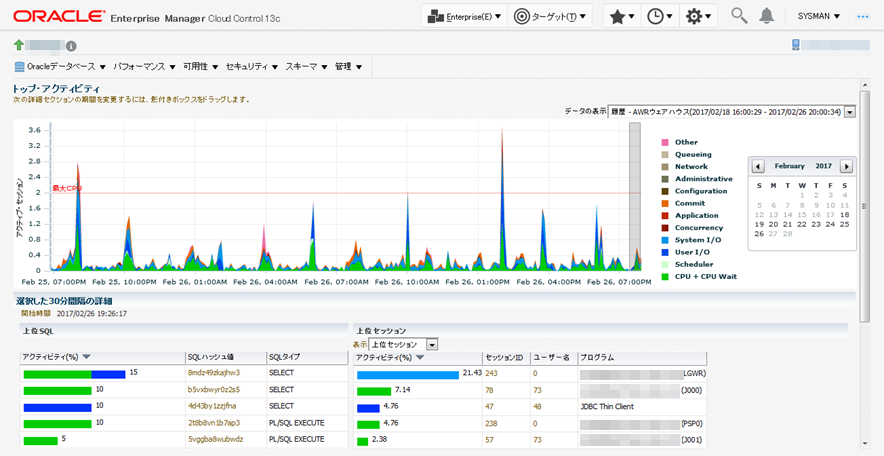This screenshot has height=456, width=884.
Task: Expand the パフォーマンス menu
Action: click(x=144, y=66)
